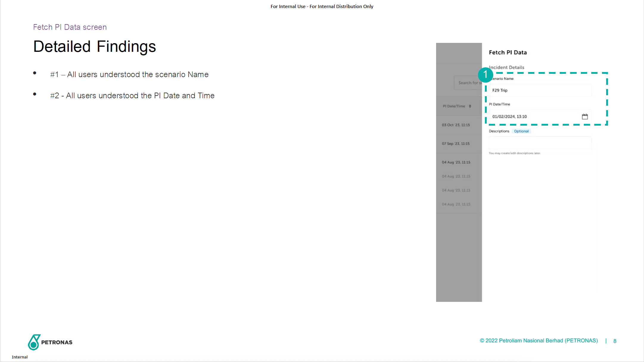Click the PETRONAS logo

[x=50, y=342]
